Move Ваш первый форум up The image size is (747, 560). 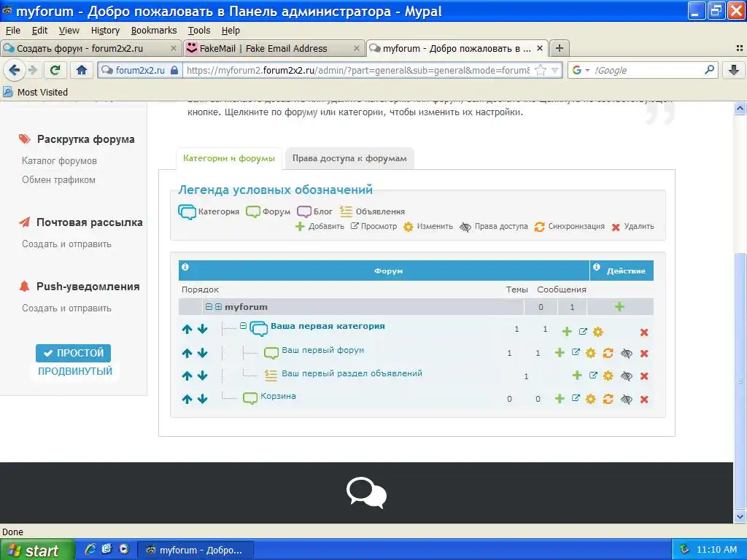tap(187, 353)
